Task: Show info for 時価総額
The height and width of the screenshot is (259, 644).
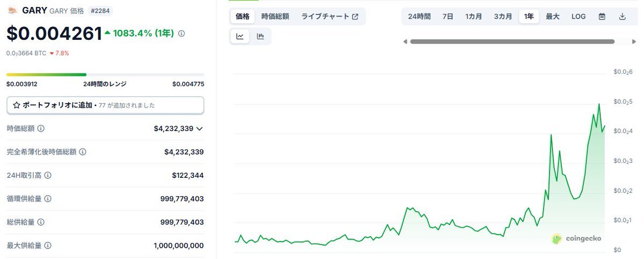Action: click(x=41, y=128)
